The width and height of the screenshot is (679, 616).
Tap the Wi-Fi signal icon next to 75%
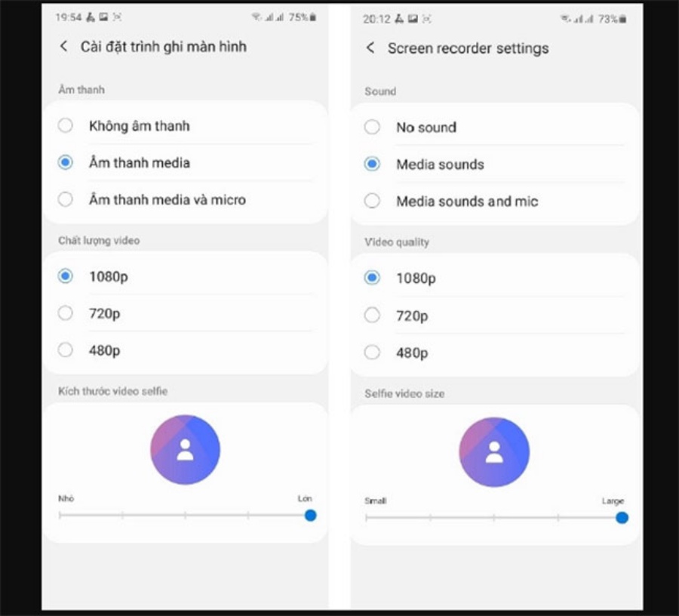257,17
